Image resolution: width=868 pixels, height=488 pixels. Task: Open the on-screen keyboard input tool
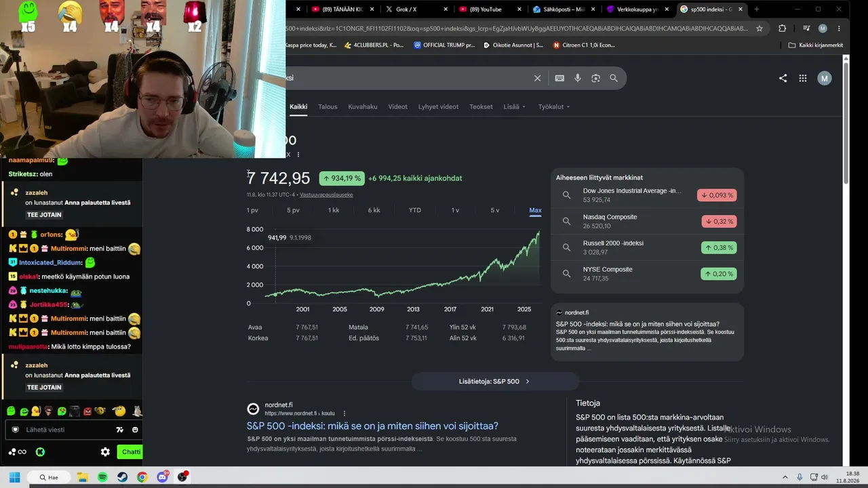pos(559,78)
